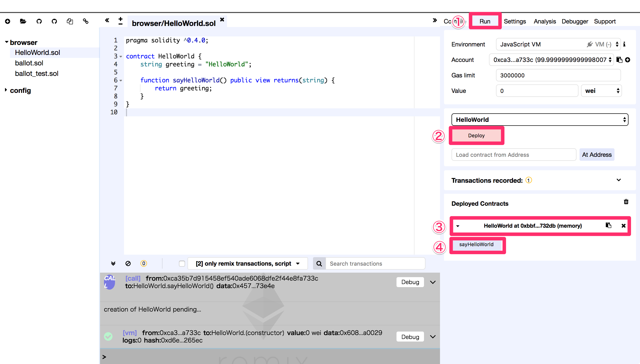Toggle the listen on network checkbox

click(182, 264)
